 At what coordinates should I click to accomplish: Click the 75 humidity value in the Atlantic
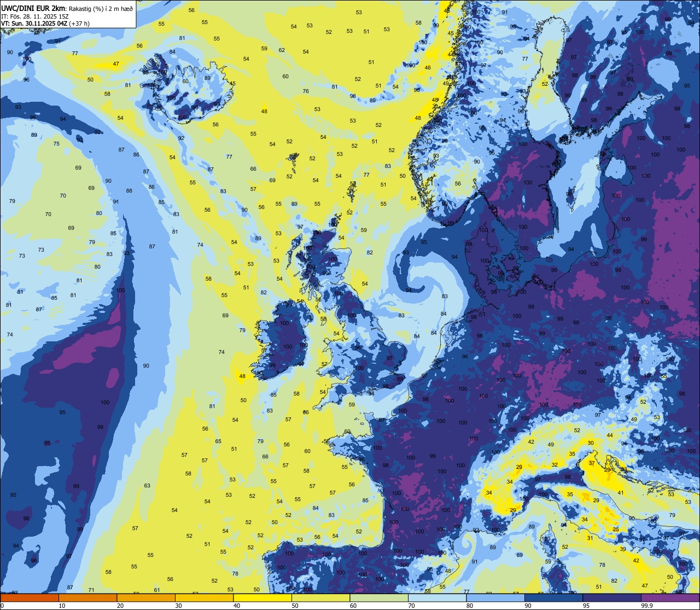click(56, 144)
